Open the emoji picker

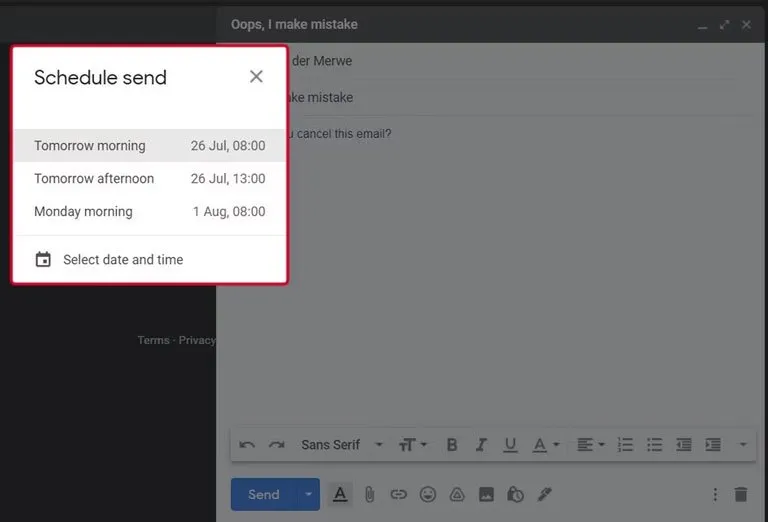click(x=428, y=494)
